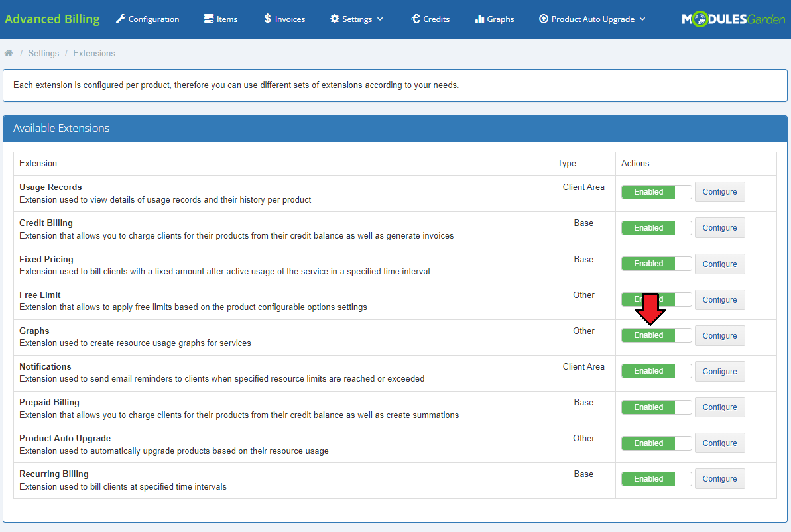Screen dimensions: 791x532
Task: Configure the Graphs extension
Action: click(719, 336)
